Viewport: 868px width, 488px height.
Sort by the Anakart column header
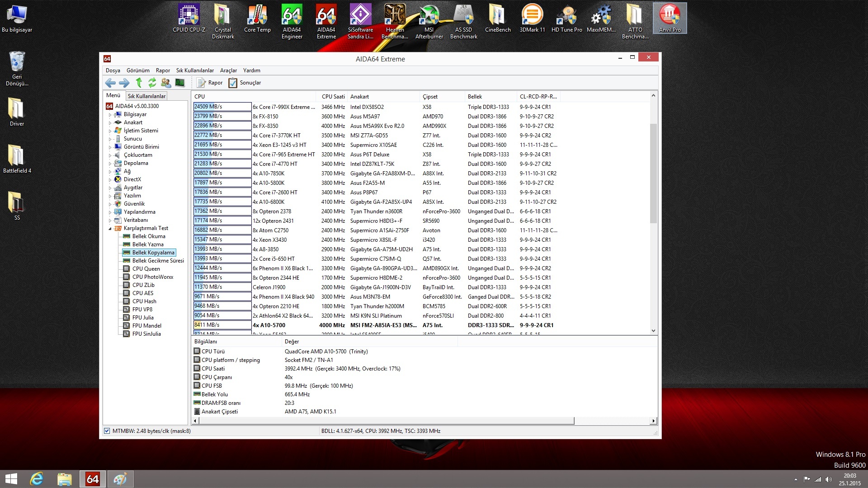point(383,97)
